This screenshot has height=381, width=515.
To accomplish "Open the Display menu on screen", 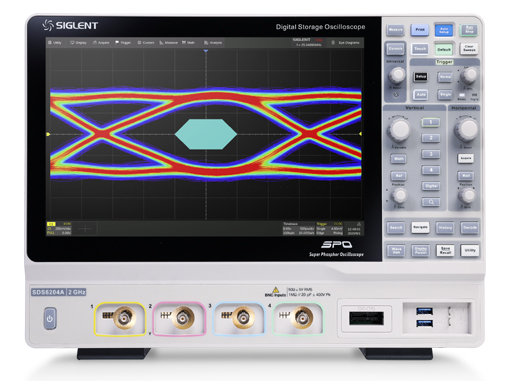I will tap(78, 43).
